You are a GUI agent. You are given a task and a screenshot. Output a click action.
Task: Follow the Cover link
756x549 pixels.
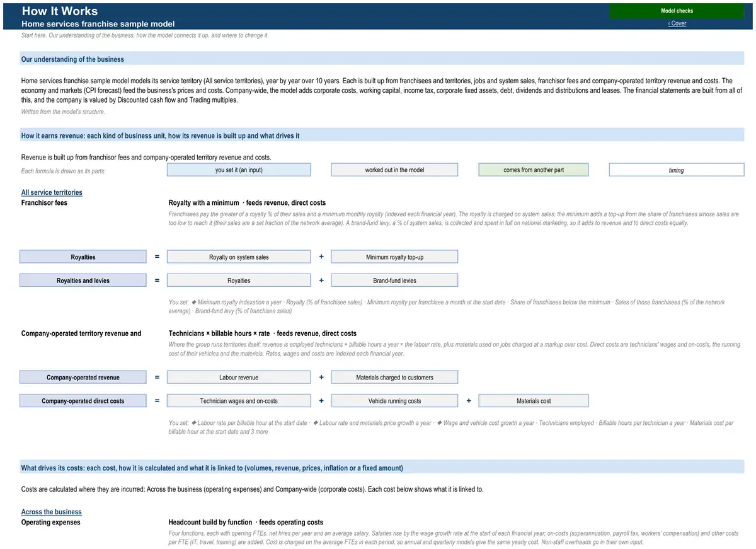pos(677,23)
